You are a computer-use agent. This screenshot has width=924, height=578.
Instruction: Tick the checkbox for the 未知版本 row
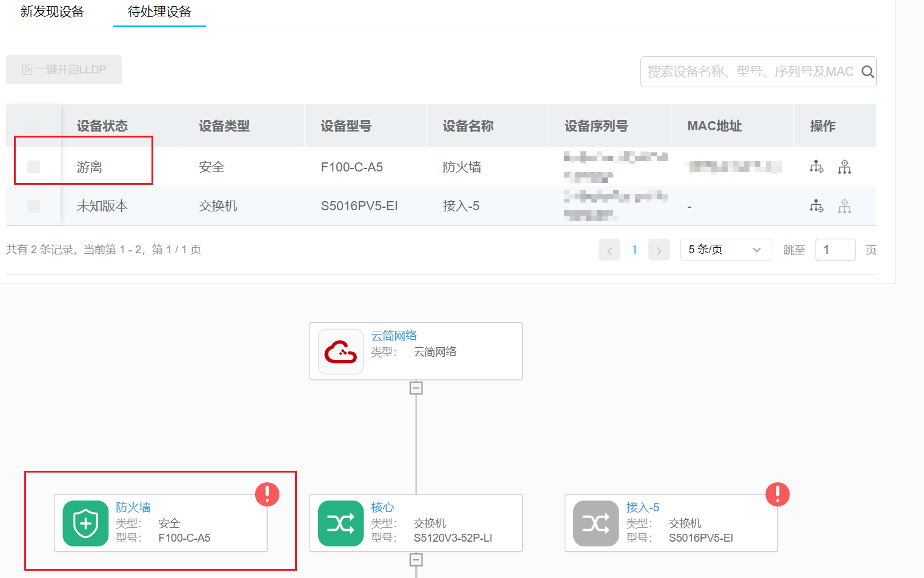34,206
